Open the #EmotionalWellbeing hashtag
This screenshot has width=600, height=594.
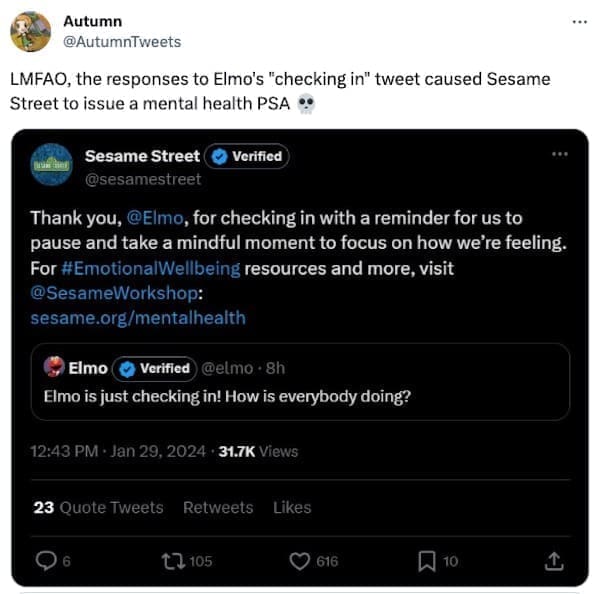pos(164,268)
